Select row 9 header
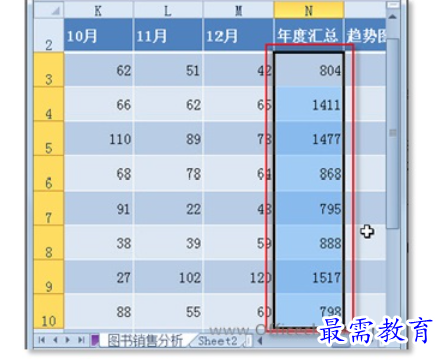The width and height of the screenshot is (441, 362). (x=49, y=277)
